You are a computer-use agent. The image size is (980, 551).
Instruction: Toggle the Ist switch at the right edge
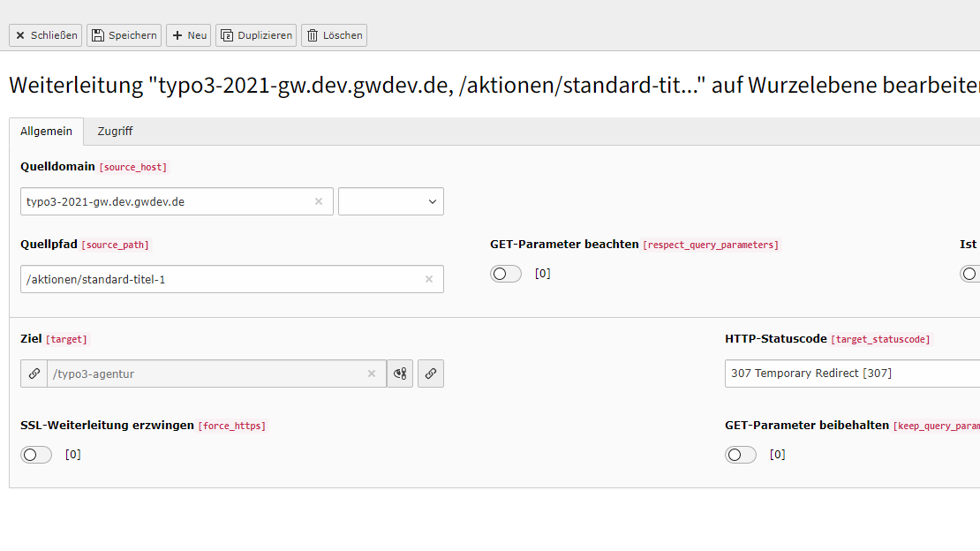[969, 273]
